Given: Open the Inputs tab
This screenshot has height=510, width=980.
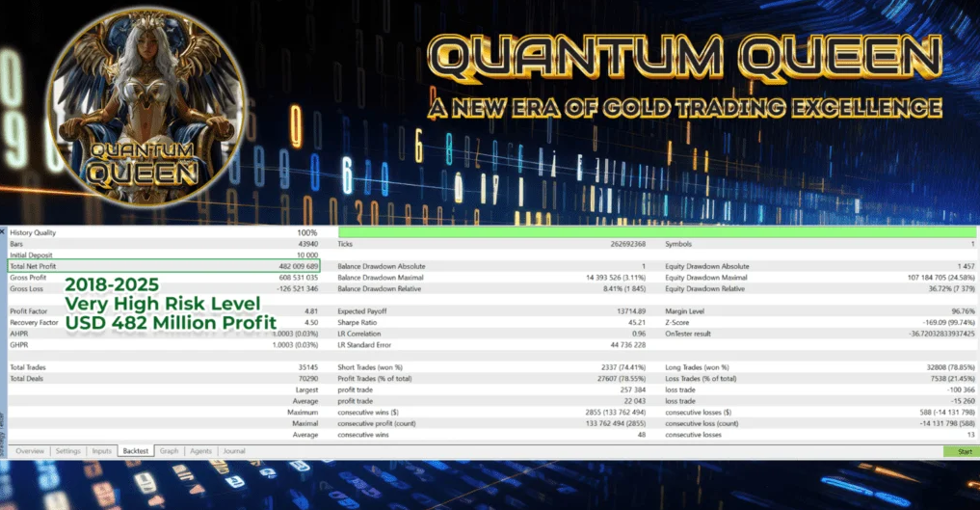Looking at the screenshot, I should [102, 450].
